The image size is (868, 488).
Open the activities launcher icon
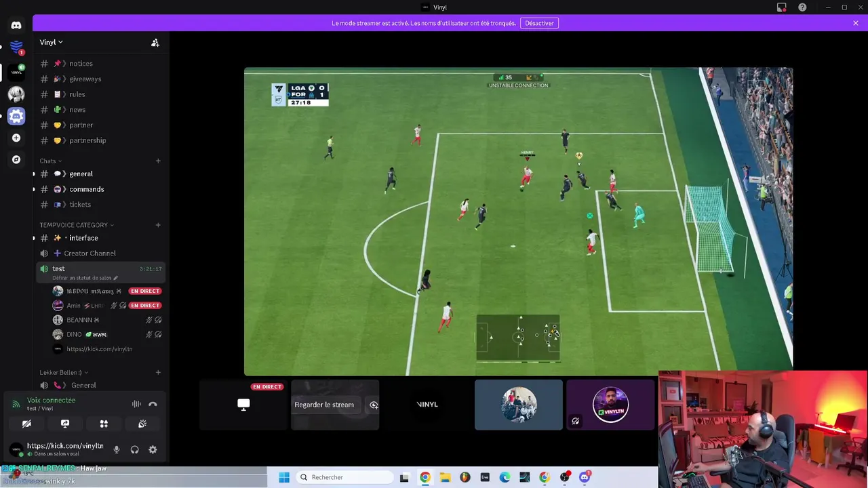coord(104,424)
